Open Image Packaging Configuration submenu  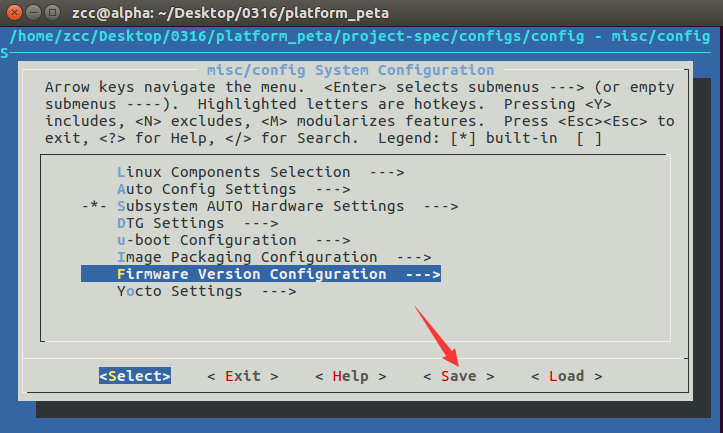(x=274, y=257)
